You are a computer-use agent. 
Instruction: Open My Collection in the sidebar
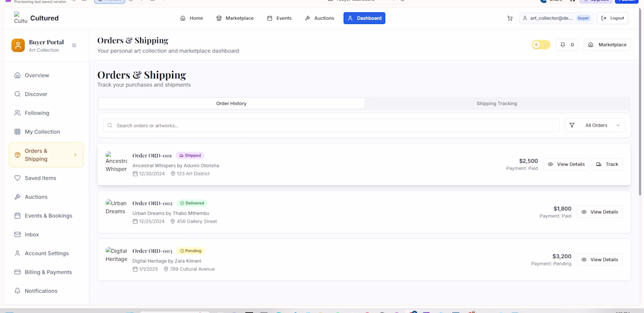point(46,132)
